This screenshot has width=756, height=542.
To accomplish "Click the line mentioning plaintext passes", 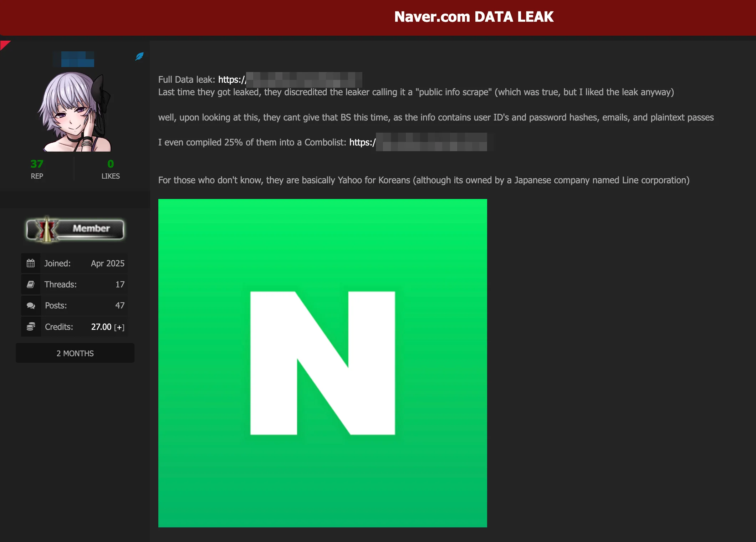I will pos(436,118).
